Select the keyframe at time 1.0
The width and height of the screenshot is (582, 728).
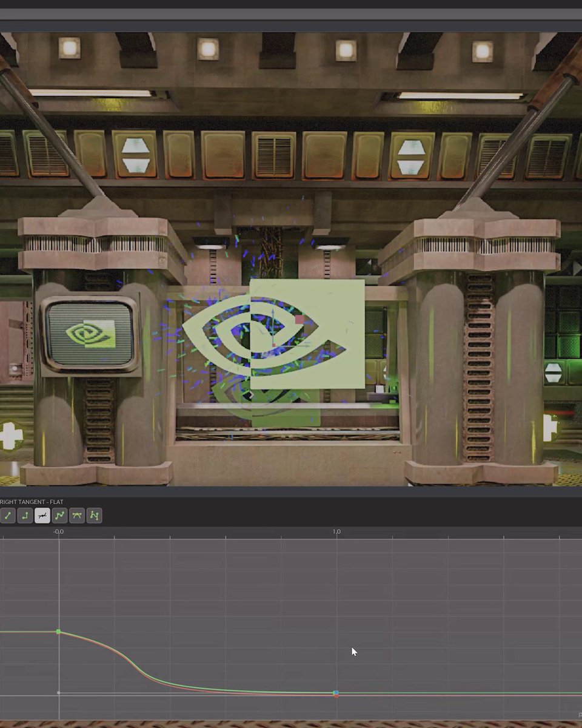tap(336, 693)
